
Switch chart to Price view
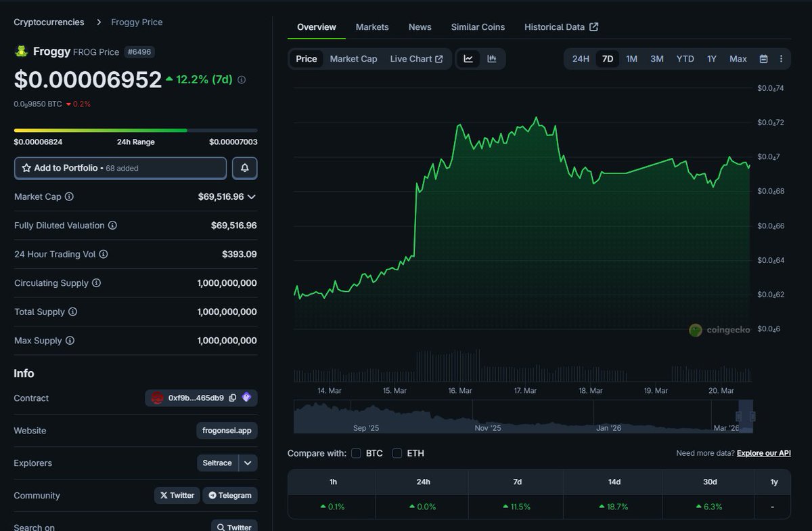[307, 59]
